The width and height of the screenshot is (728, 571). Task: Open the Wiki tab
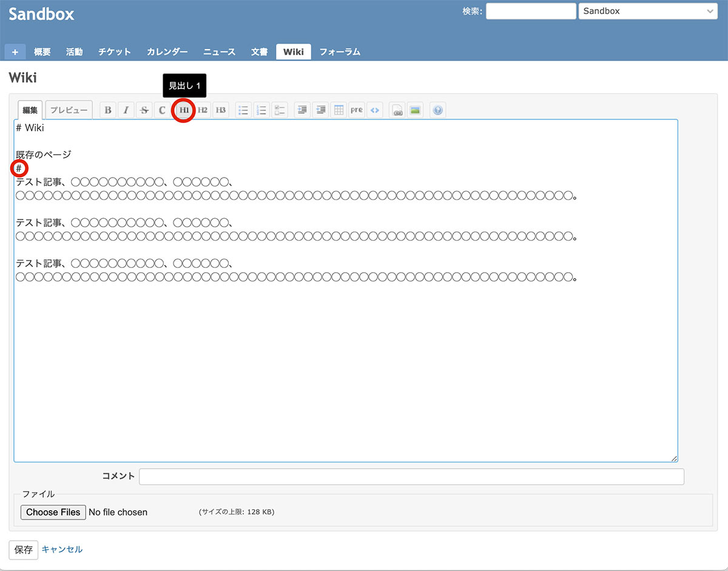pos(294,52)
